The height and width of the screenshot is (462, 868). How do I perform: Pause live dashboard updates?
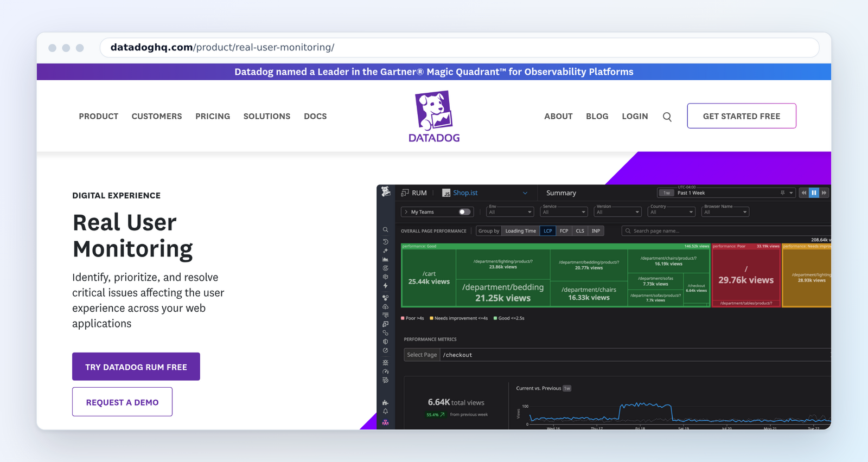coord(814,193)
